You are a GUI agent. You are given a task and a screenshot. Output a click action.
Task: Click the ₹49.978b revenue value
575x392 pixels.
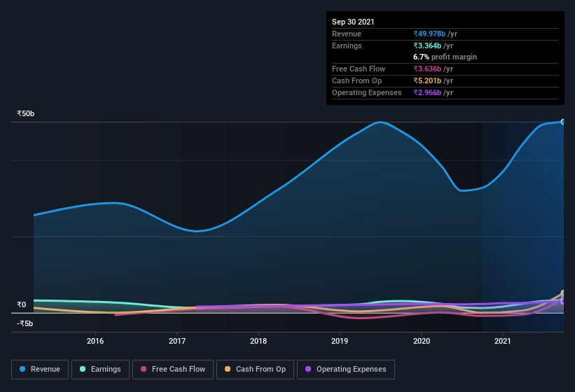[x=429, y=34]
